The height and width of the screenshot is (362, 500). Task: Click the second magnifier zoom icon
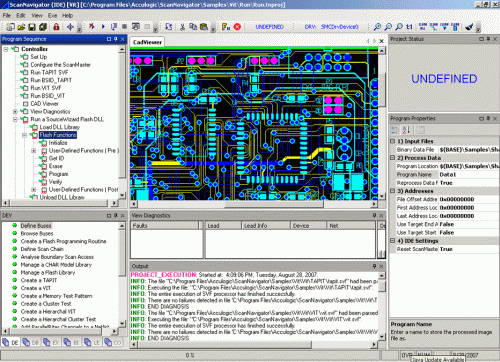click(x=388, y=27)
